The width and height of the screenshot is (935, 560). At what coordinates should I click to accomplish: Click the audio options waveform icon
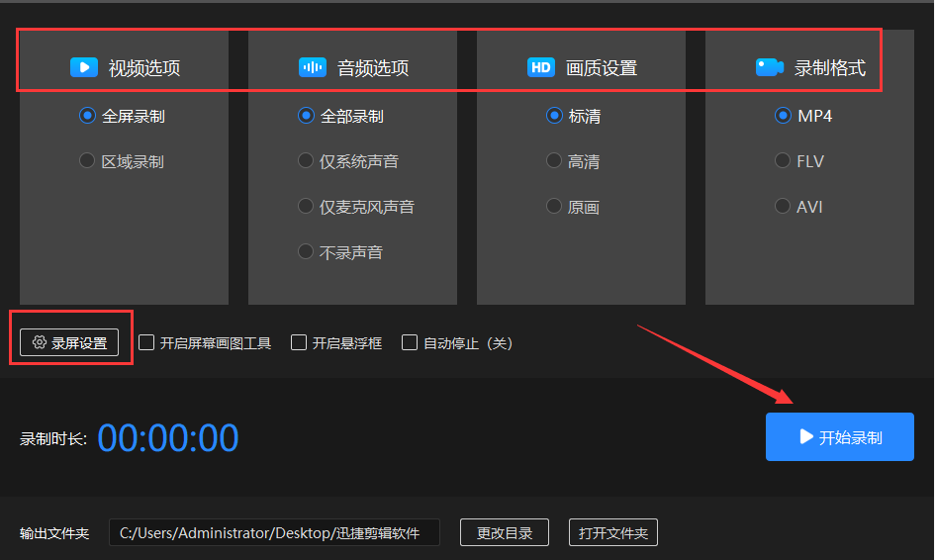[x=313, y=67]
